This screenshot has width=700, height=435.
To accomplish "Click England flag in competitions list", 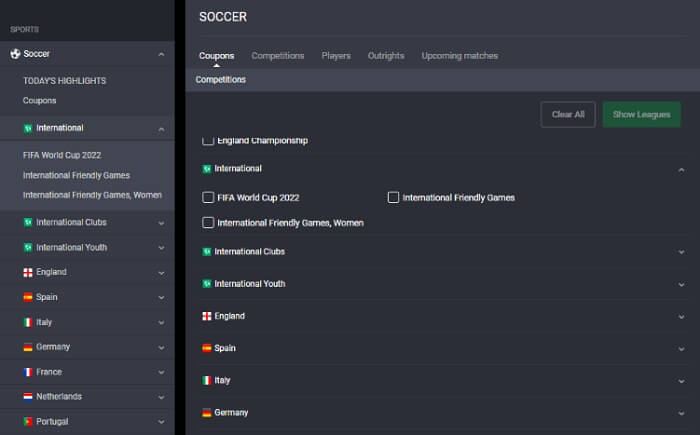I will pos(207,316).
